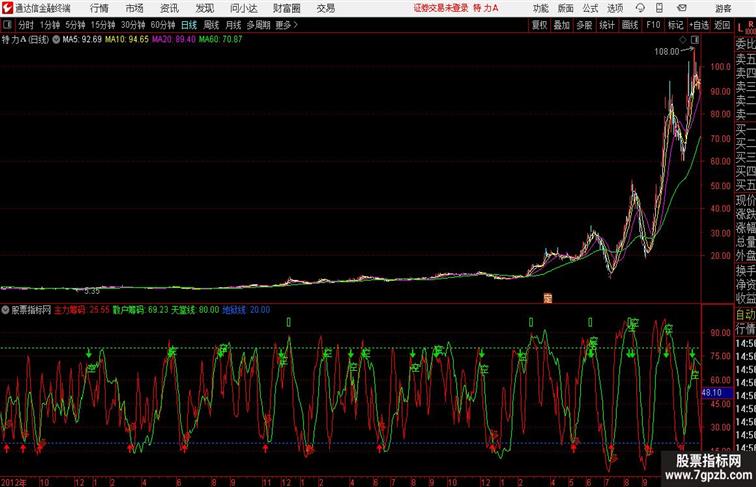This screenshot has height=487, width=756.
Task: Click the 股票指标网 indicator name
Action: point(31,310)
